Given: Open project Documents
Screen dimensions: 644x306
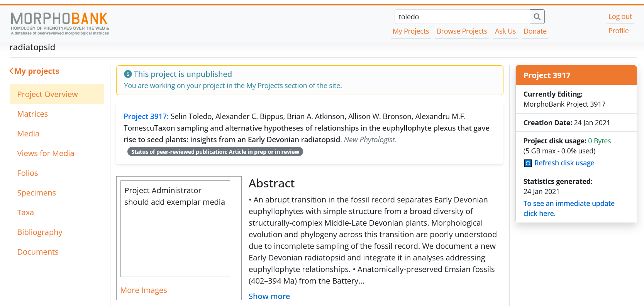Looking at the screenshot, I should click(x=38, y=252).
